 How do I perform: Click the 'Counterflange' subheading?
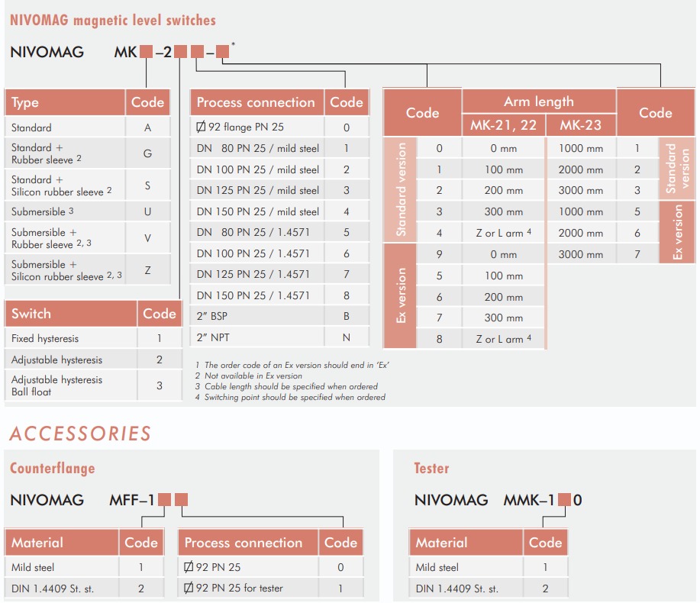(53, 468)
